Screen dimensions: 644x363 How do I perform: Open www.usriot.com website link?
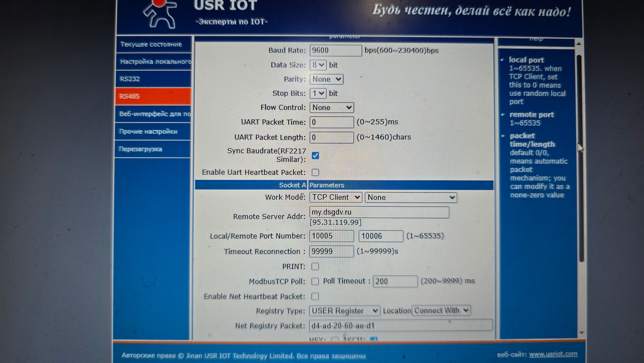point(553,354)
